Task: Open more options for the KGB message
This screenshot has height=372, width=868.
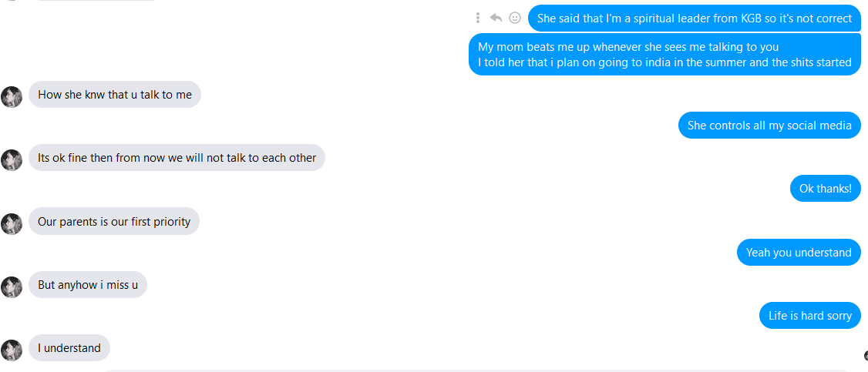Action: (x=478, y=18)
